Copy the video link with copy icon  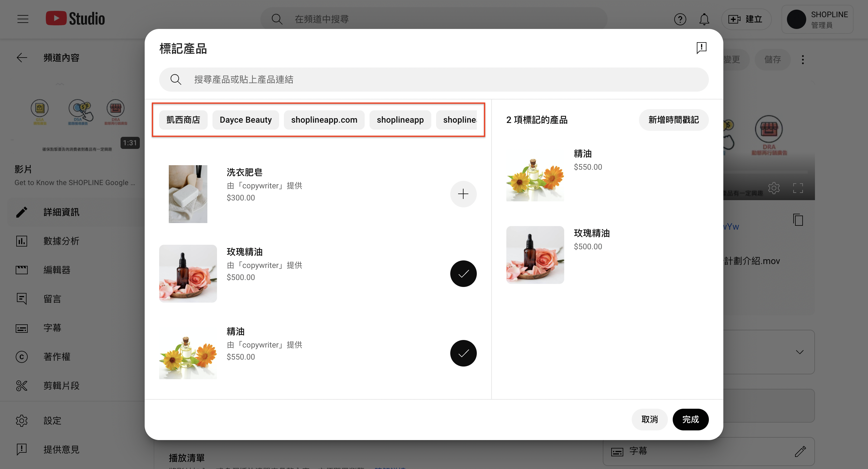tap(798, 220)
